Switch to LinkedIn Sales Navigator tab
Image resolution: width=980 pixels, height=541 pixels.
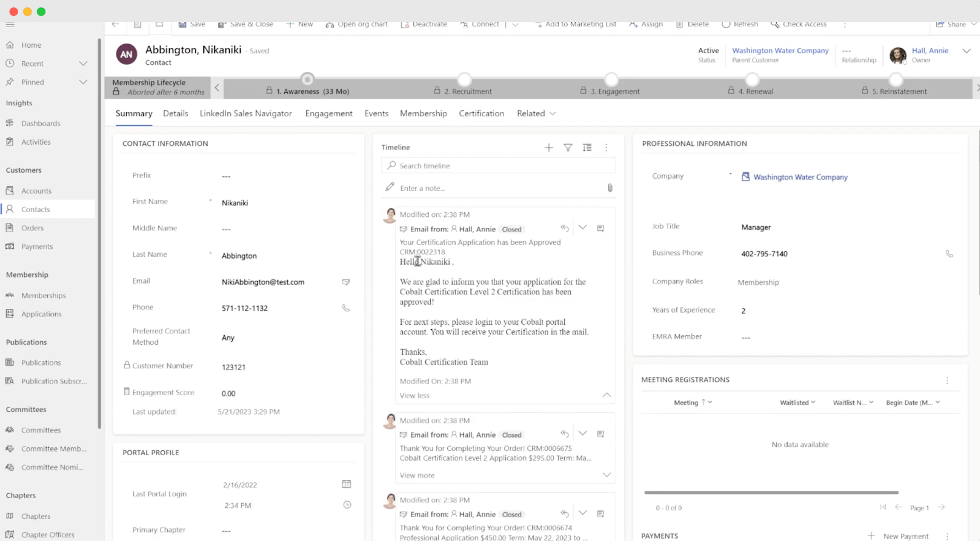(246, 114)
